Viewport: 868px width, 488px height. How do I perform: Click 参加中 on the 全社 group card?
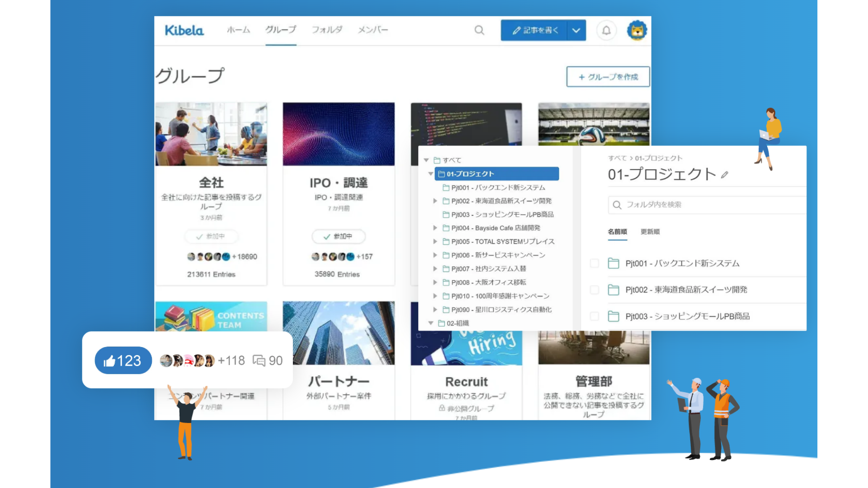tap(211, 236)
